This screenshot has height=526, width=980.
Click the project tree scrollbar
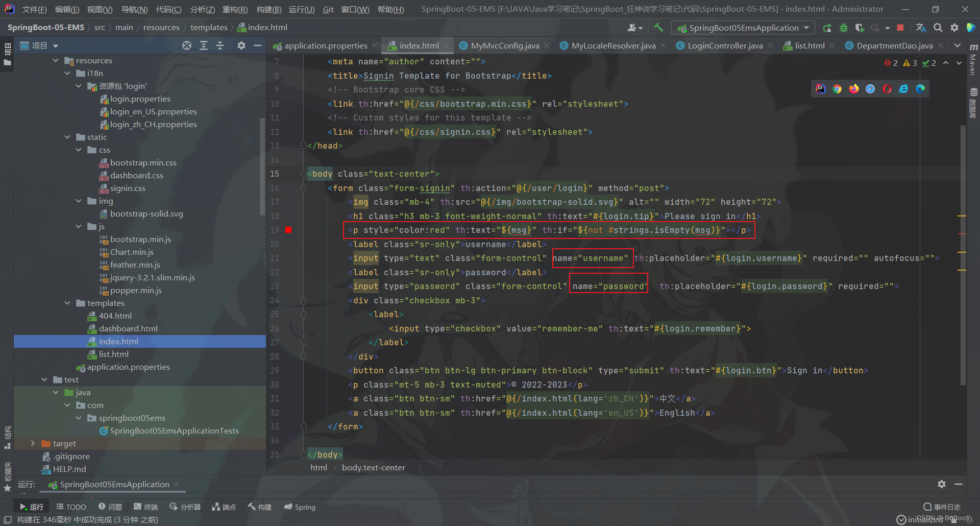pyautogui.click(x=262, y=166)
